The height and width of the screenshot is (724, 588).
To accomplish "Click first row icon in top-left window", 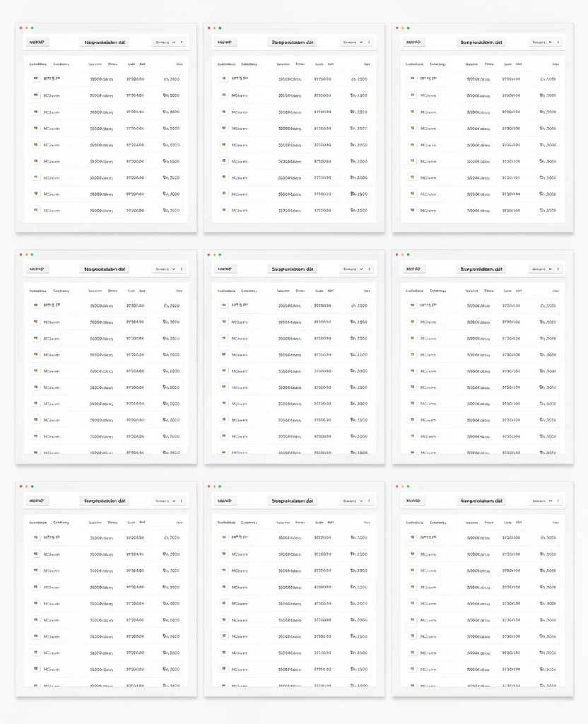I will (35, 79).
